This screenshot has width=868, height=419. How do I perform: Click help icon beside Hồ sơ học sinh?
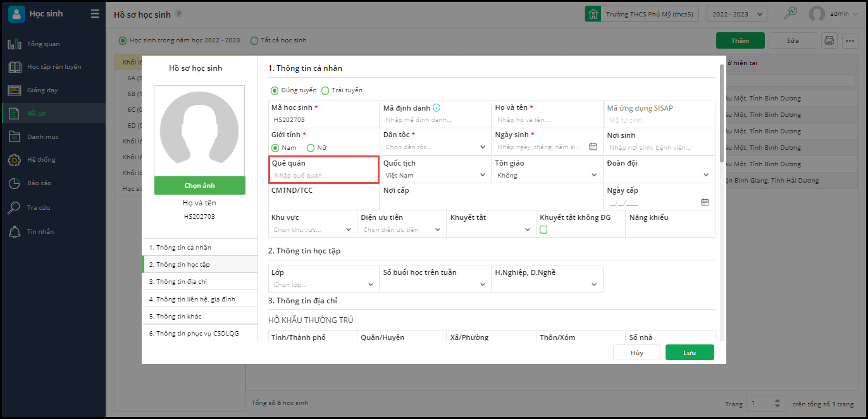click(x=178, y=14)
